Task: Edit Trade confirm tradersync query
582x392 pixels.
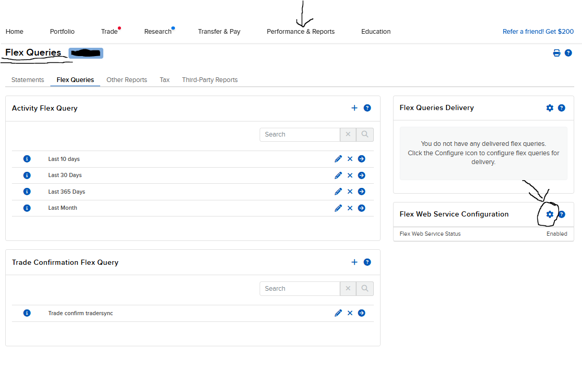Action: click(x=338, y=313)
